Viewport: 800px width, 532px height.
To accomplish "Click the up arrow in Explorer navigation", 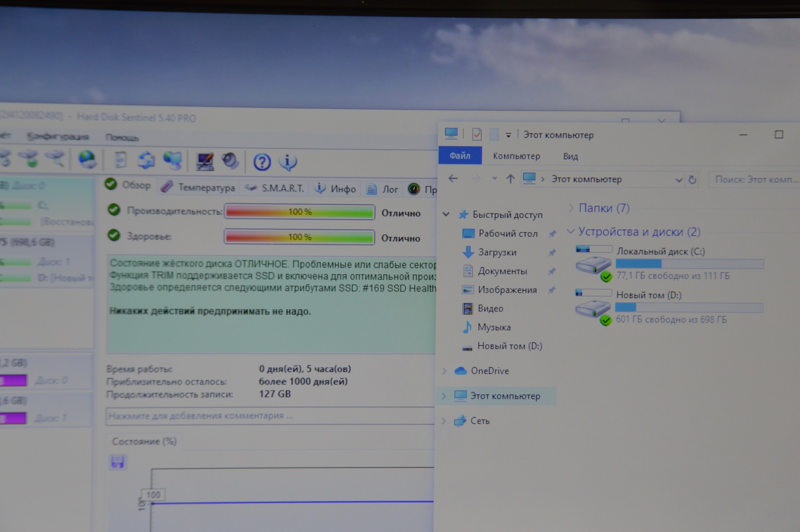I will 510,179.
